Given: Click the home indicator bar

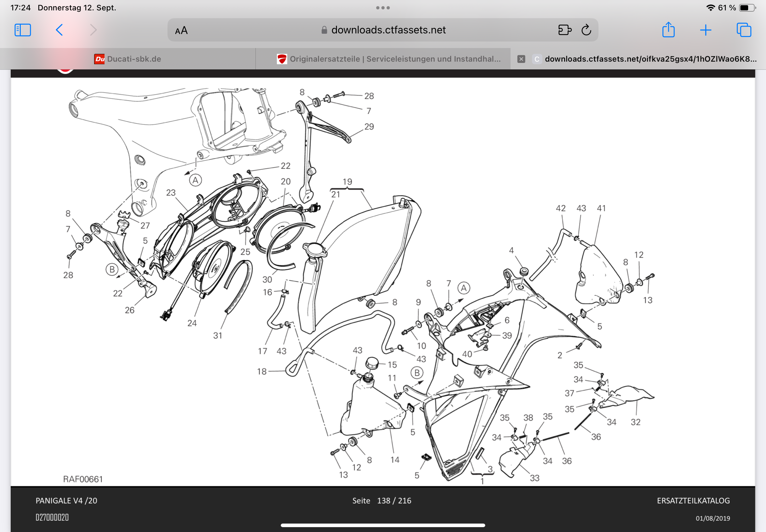Looking at the screenshot, I should [x=383, y=525].
